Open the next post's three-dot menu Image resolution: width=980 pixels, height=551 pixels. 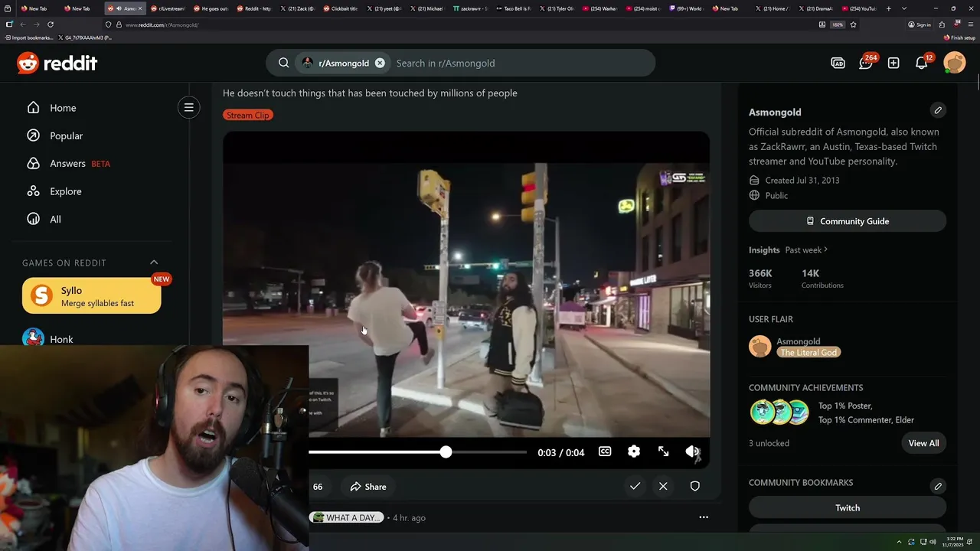[x=704, y=517]
